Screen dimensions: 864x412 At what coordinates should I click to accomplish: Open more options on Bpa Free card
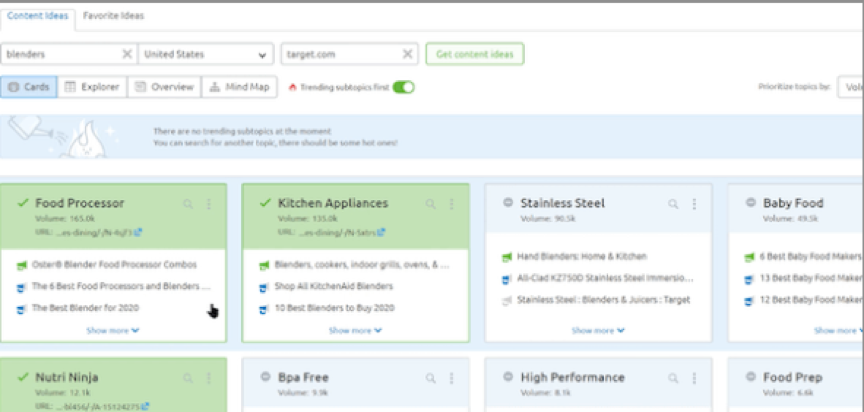click(x=451, y=378)
